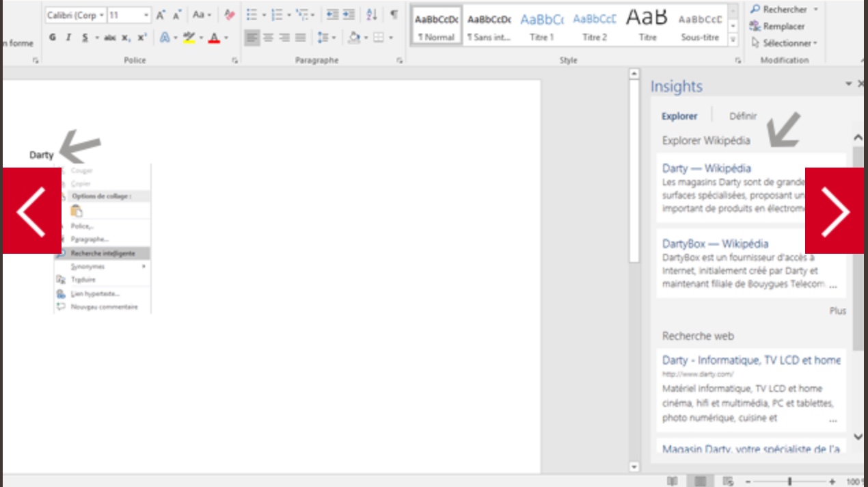868x487 pixels.
Task: Go to the next slide with red right arrow
Action: 835,211
